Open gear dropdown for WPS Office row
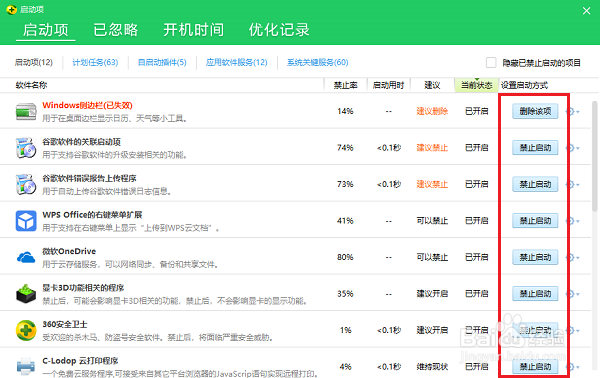The image size is (600, 378). click(573, 221)
